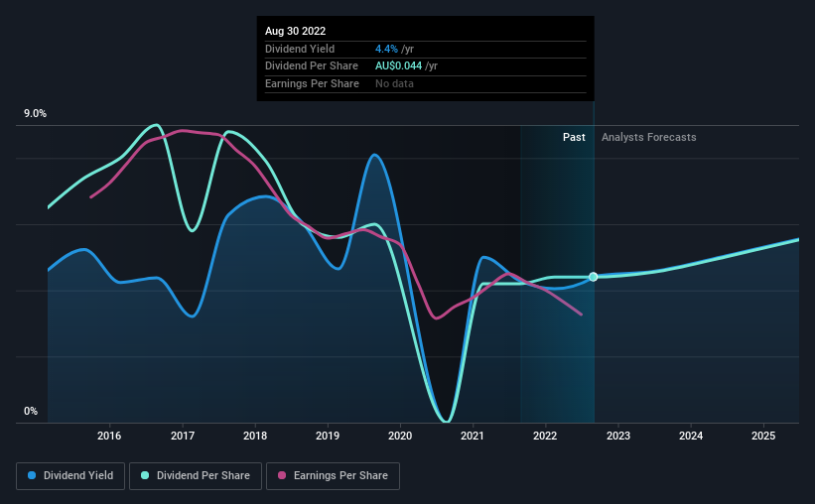Click the Earnings Per Share tooltip row label
The width and height of the screenshot is (815, 504).
(x=312, y=83)
